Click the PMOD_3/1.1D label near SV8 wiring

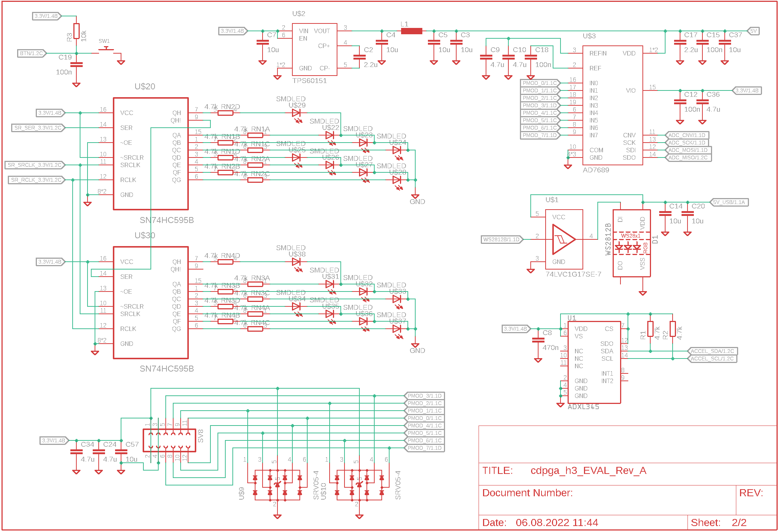click(x=425, y=396)
